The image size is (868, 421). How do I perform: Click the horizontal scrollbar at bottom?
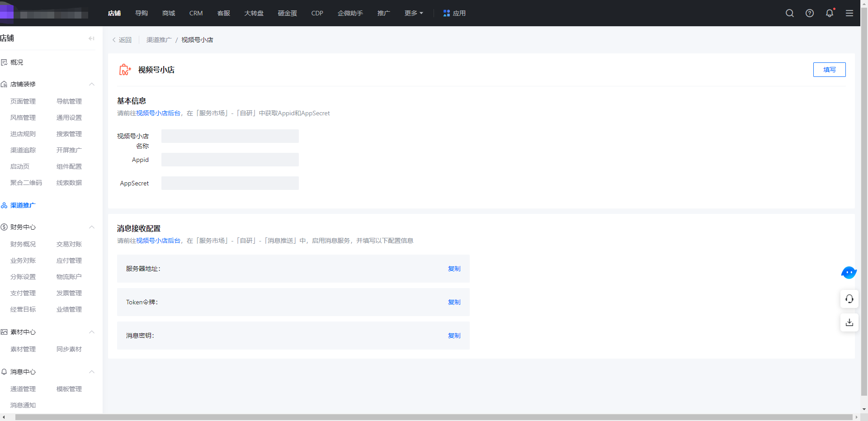[434, 417]
